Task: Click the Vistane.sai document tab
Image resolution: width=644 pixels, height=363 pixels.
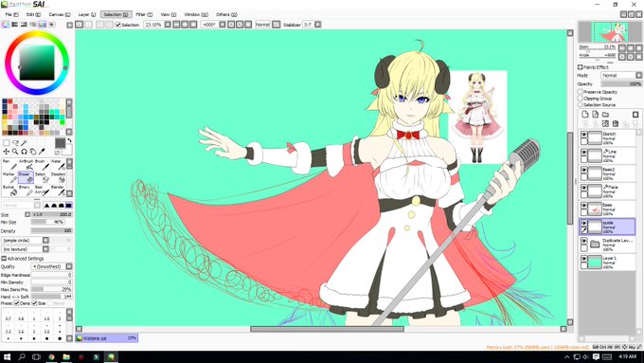Action: [x=107, y=338]
